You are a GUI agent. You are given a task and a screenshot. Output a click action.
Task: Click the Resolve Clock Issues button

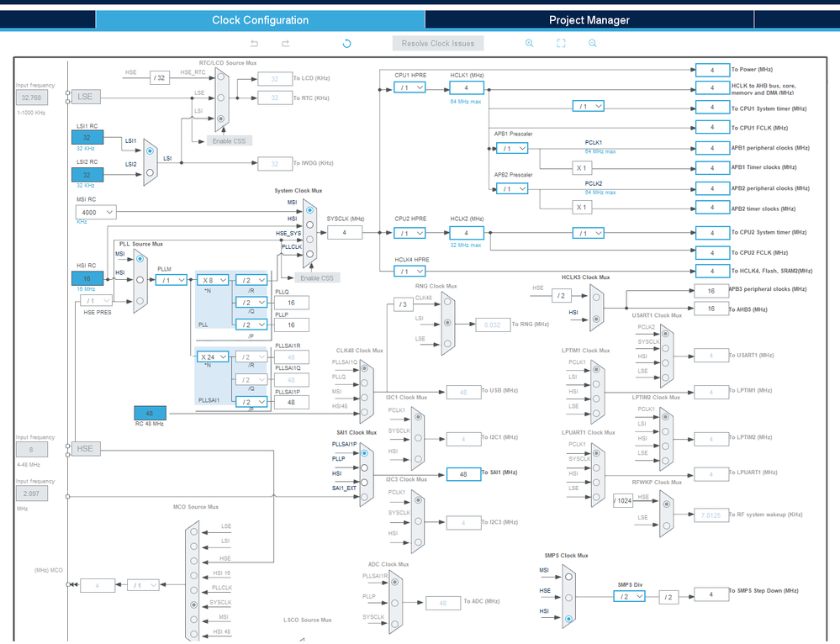438,44
